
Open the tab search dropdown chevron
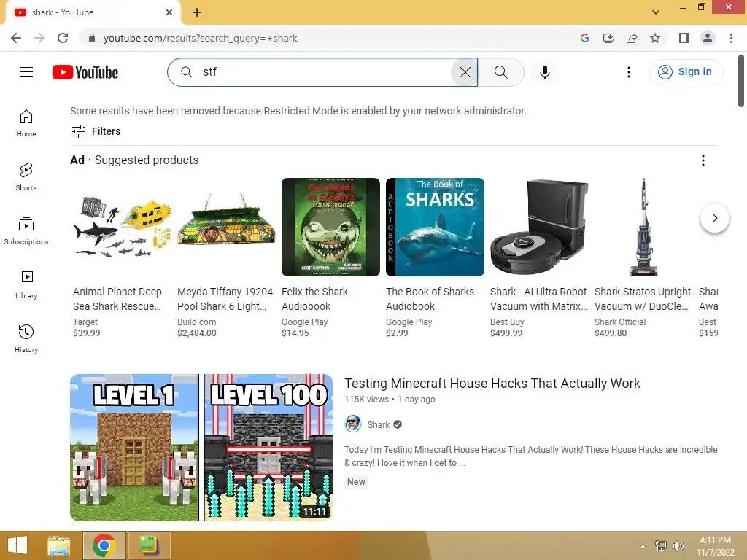point(656,12)
